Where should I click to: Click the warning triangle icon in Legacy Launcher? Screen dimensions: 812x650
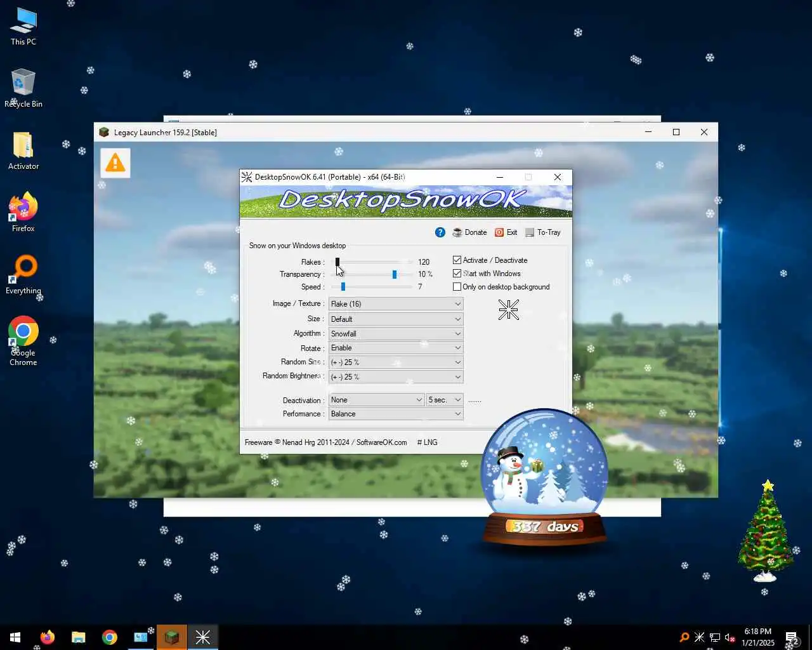pos(115,163)
